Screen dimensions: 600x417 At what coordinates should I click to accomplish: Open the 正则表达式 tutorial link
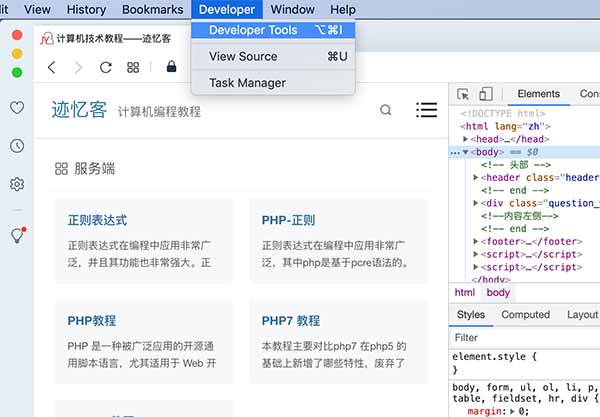[97, 220]
